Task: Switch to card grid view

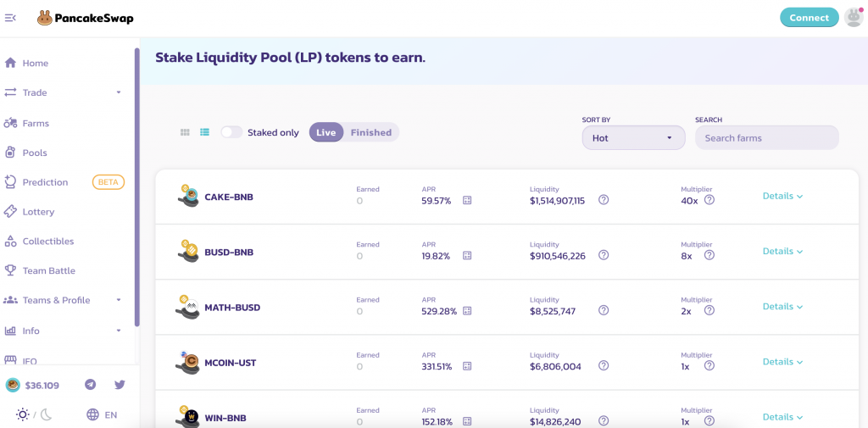Action: 185,132
